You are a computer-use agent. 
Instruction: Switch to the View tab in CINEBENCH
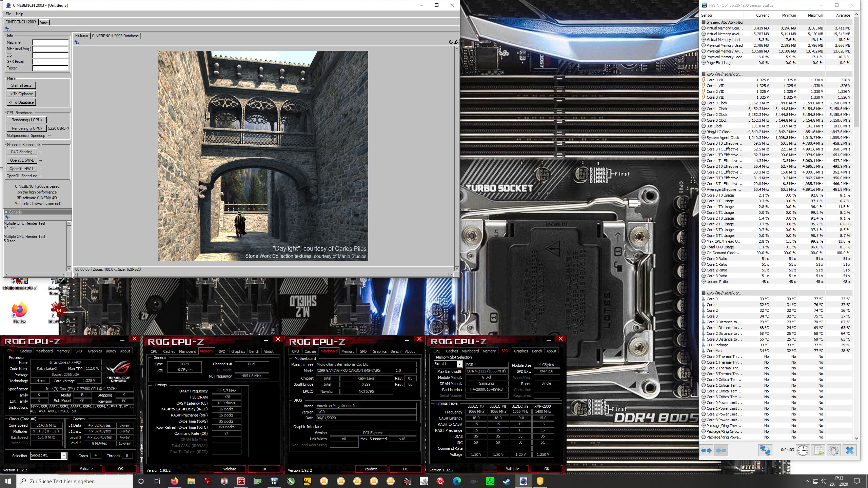coord(44,22)
